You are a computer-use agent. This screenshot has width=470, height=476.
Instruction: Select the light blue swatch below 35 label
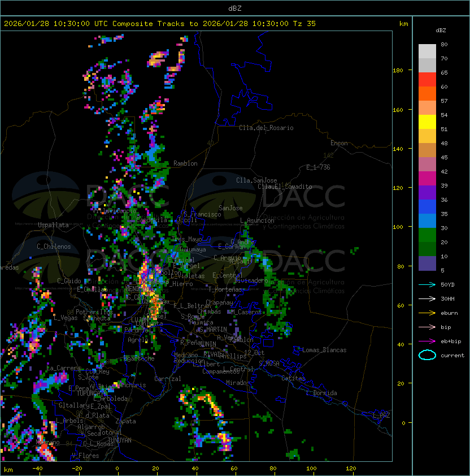click(427, 220)
